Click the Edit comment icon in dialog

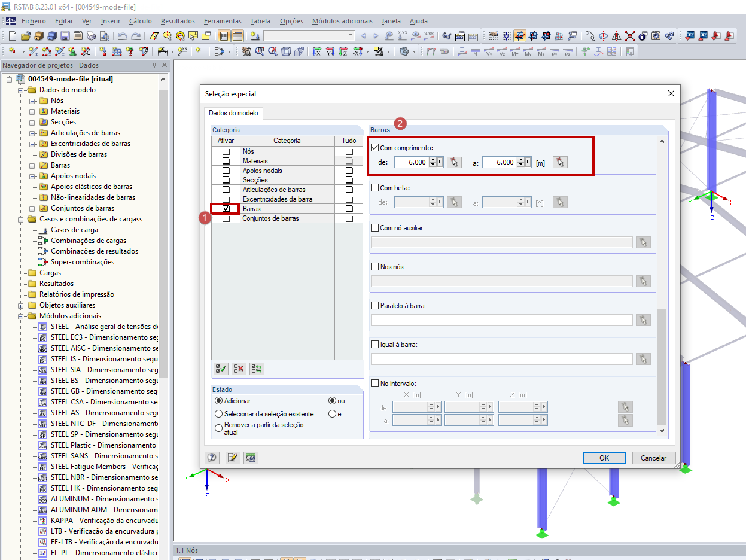[232, 458]
